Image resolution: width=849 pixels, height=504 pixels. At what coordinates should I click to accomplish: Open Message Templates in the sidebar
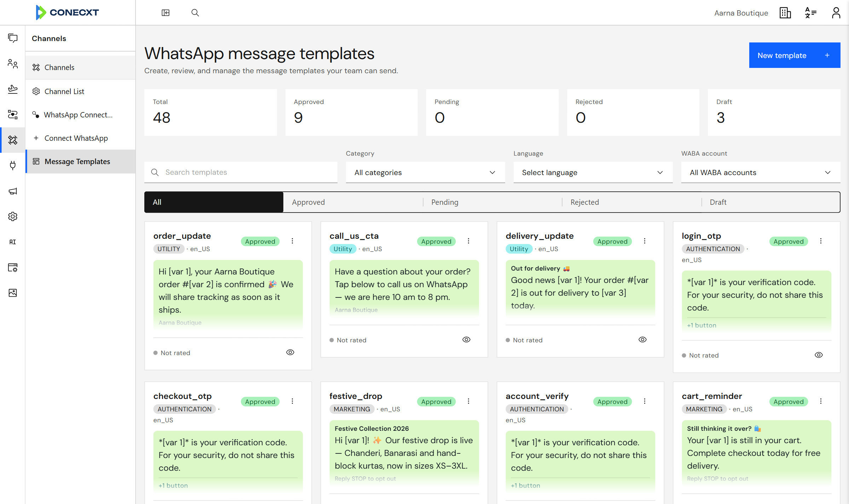tap(80, 161)
